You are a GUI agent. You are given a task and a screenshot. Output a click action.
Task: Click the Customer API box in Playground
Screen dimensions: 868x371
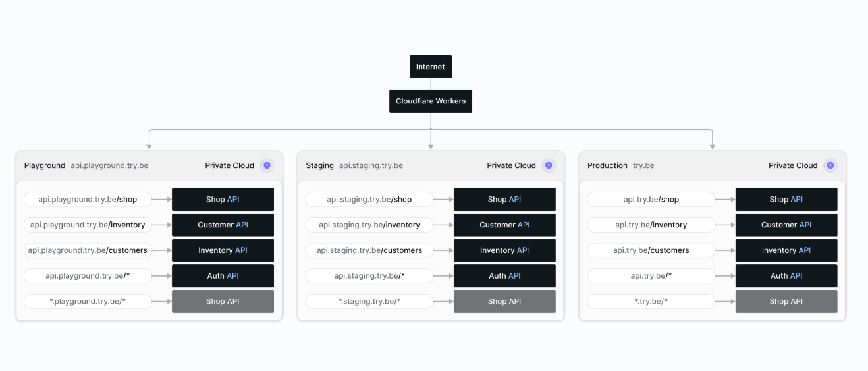pyautogui.click(x=223, y=225)
